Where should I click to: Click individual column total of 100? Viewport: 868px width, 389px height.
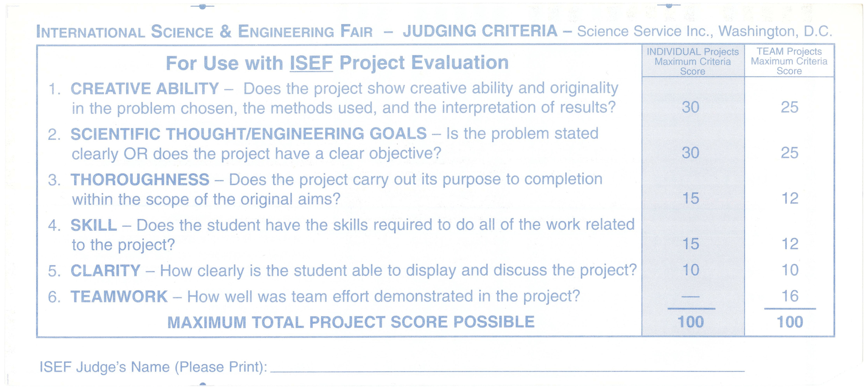click(691, 322)
